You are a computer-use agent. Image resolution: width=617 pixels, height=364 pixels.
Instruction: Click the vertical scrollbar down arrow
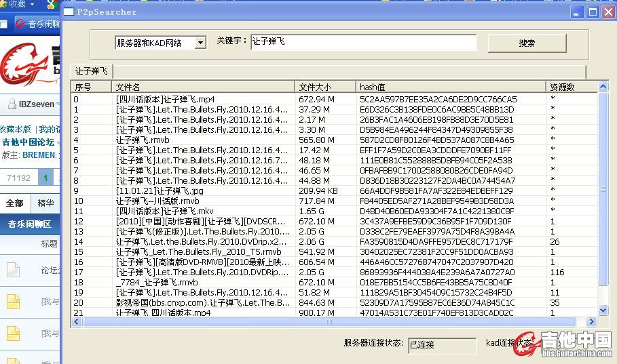coord(603,310)
